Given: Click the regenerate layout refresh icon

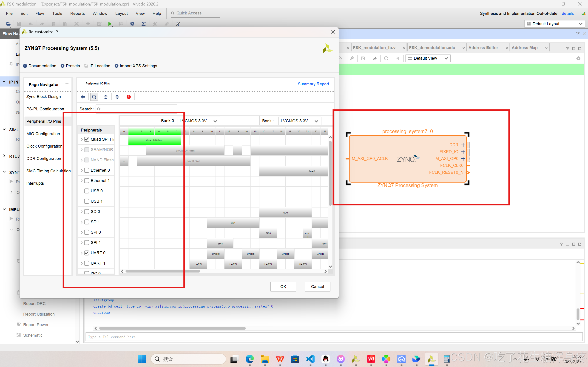Looking at the screenshot, I should 386,58.
